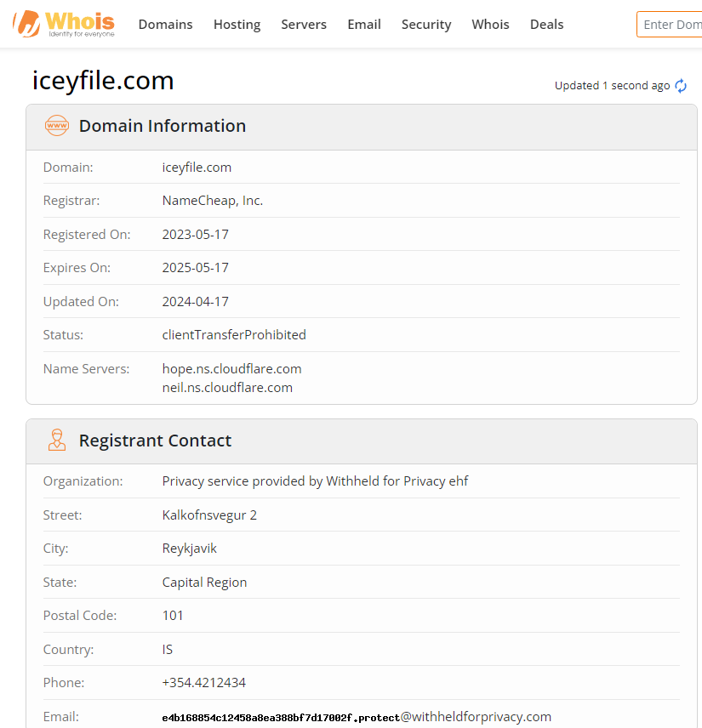Click the Registrant Contact person icon

coord(57,441)
